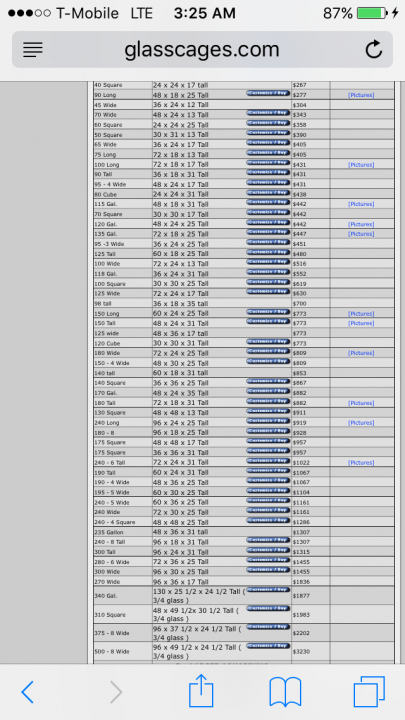Go back using the back arrow
The width and height of the screenshot is (405, 720).
(x=28, y=692)
